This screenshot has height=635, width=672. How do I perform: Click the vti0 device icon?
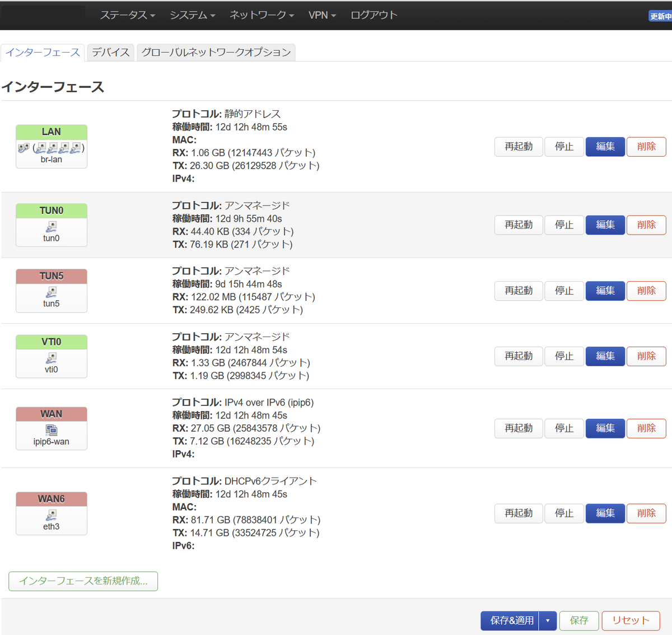[52, 358]
